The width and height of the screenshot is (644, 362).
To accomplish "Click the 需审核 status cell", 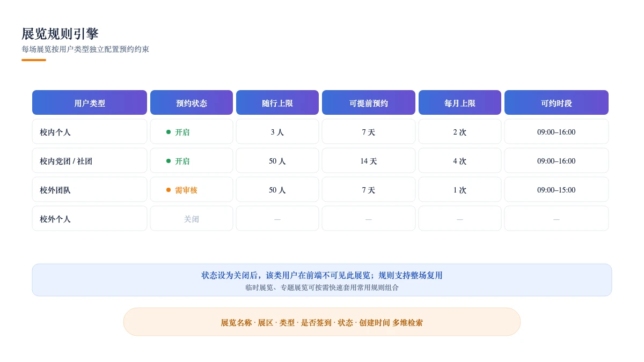I will coord(192,189).
